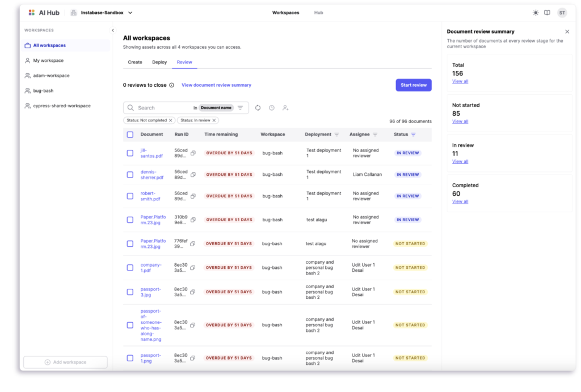Check the In Review Paper.Platform.23.jpg checkbox
Viewport: 581px width, 392px height.
coord(130,220)
